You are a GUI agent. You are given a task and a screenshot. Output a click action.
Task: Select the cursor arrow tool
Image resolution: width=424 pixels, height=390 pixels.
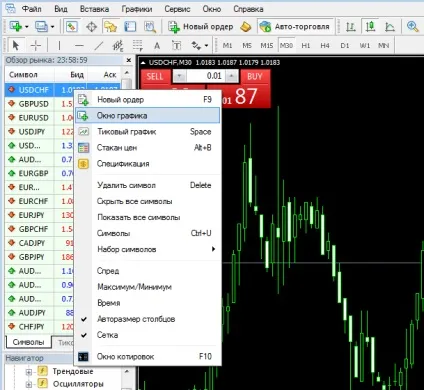[x=16, y=45]
